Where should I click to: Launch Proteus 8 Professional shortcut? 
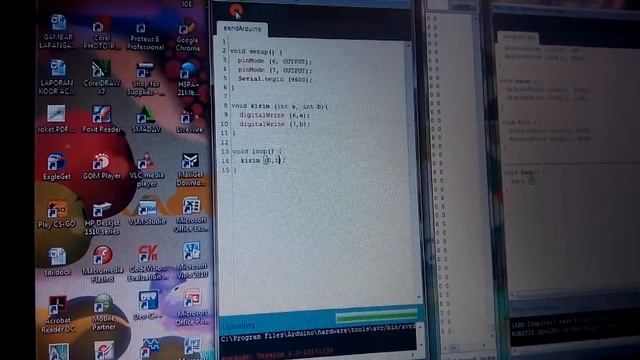145,36
